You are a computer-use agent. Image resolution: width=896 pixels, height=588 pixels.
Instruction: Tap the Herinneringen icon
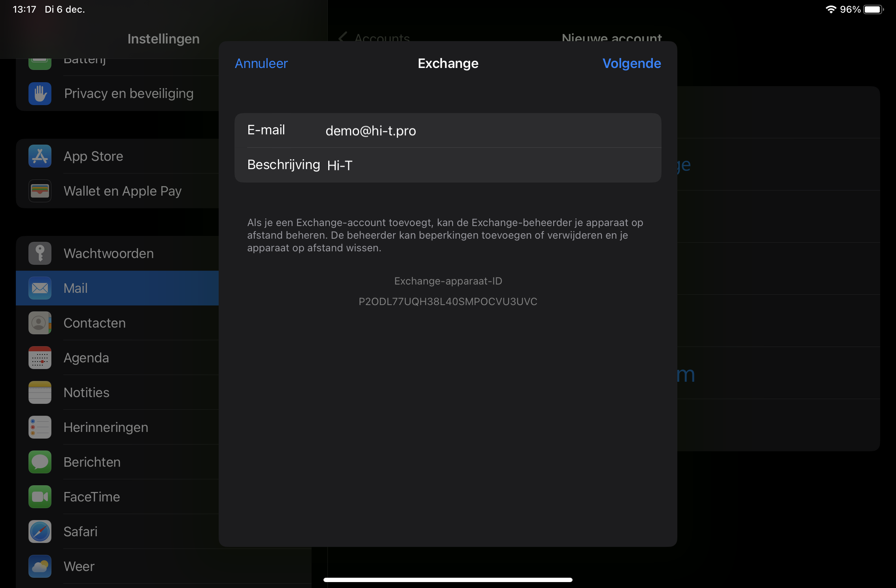(40, 427)
